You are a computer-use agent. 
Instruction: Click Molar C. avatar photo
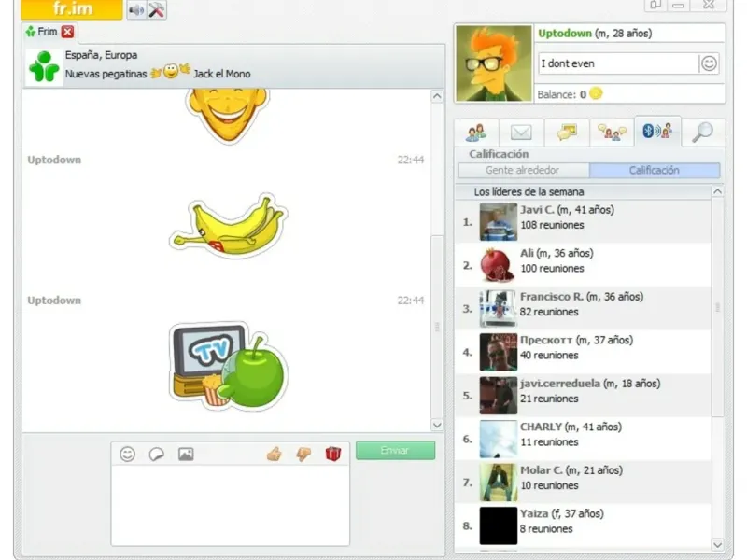[499, 483]
